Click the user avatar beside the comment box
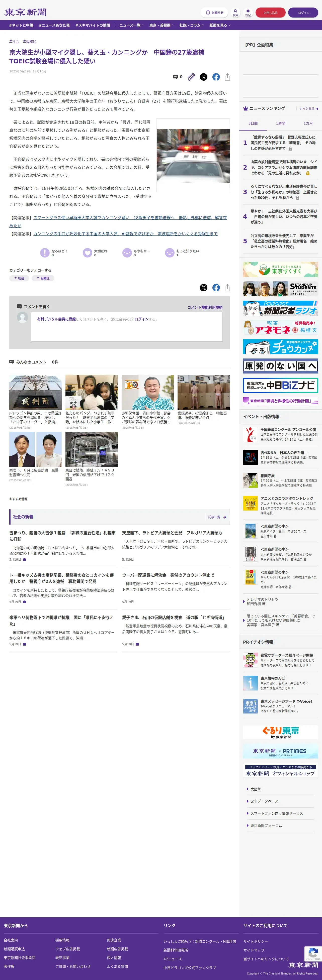This screenshot has width=322, height=980. 23,317
